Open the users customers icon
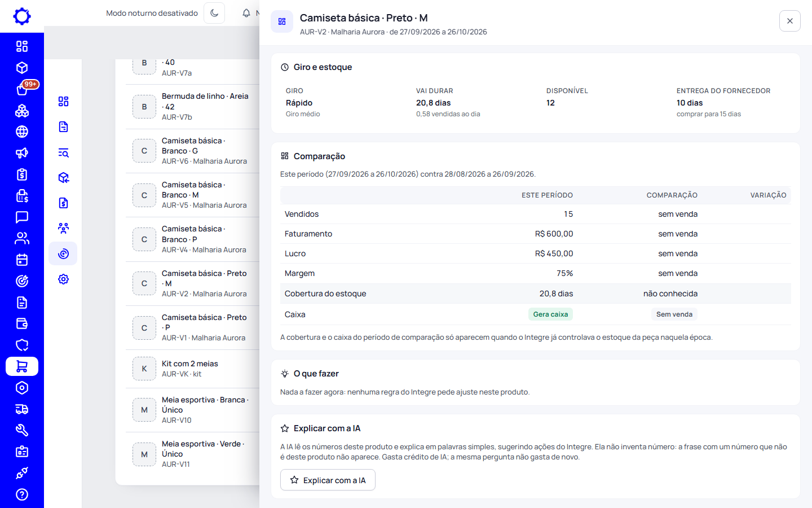 click(22, 238)
